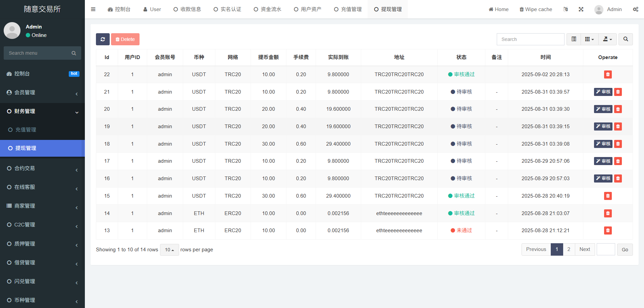Click the settings gears icon top right
Screen dimensions: 644x308
click(635, 9)
